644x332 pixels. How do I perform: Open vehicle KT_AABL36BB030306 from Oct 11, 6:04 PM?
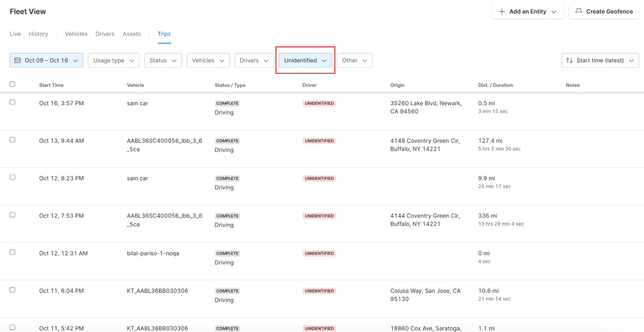[x=157, y=291]
